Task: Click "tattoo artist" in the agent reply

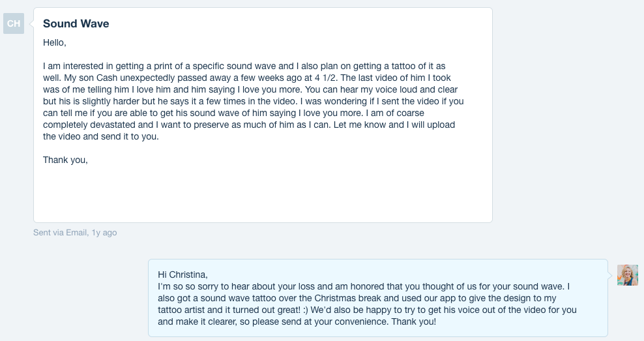Action: click(184, 310)
